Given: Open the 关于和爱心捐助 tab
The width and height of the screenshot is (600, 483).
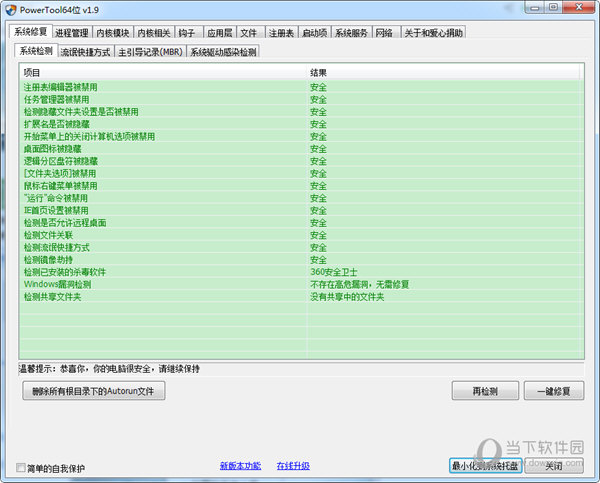Looking at the screenshot, I should [434, 33].
